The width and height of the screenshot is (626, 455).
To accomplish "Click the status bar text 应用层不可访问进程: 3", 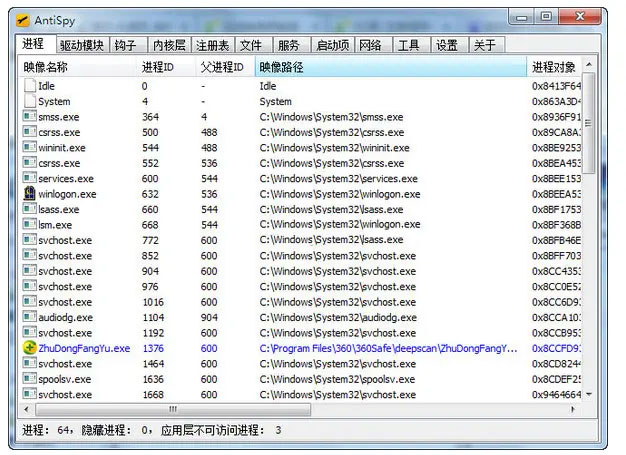I will [221, 430].
